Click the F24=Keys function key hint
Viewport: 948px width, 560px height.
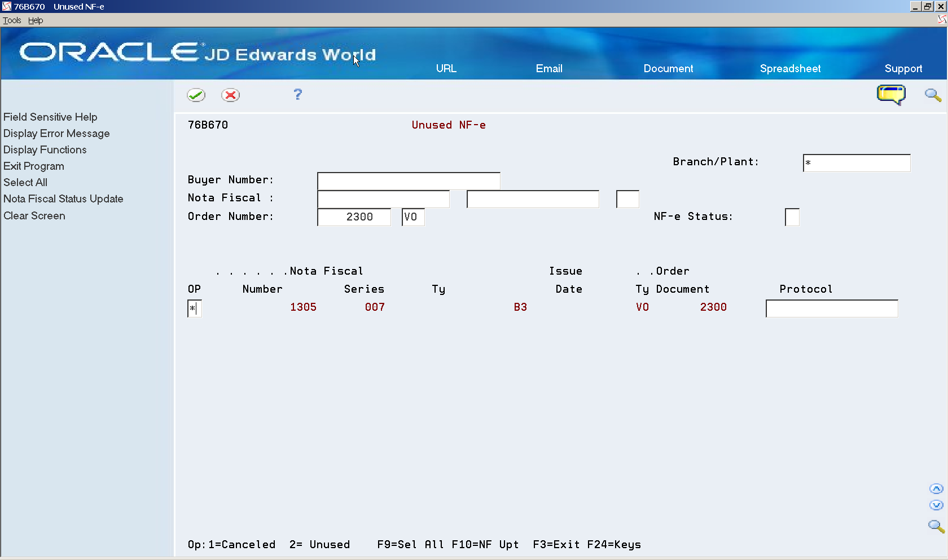(614, 544)
